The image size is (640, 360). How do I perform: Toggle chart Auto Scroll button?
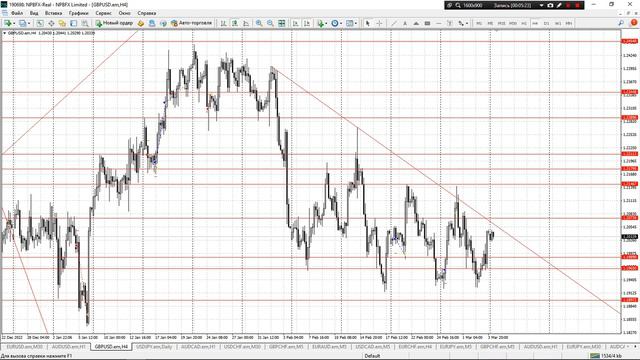pyautogui.click(x=296, y=23)
